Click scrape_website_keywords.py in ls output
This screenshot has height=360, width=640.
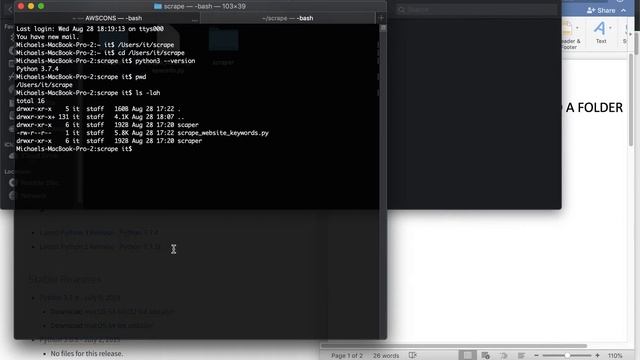223,133
